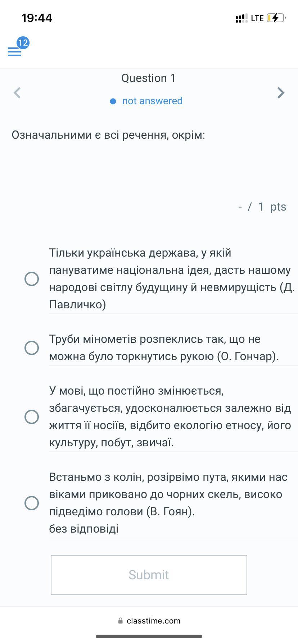This screenshot has width=298, height=644.
Task: Tap the home indicator bar at bottom
Action: pyautogui.click(x=149, y=636)
